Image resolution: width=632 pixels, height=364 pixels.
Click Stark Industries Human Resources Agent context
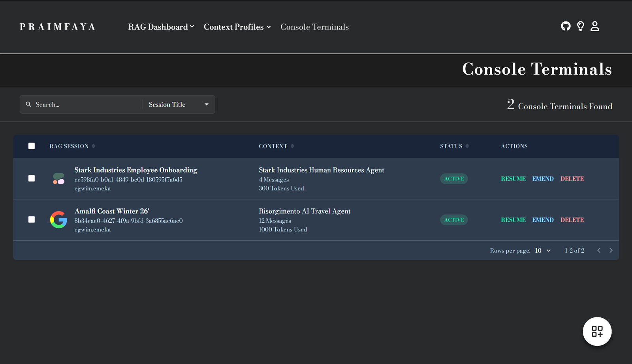click(x=322, y=170)
